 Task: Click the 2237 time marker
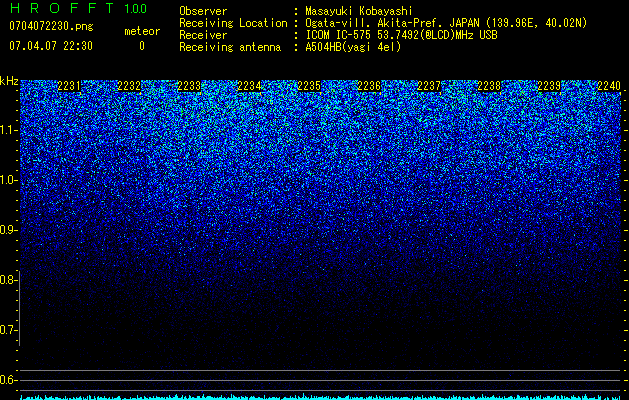(429, 86)
